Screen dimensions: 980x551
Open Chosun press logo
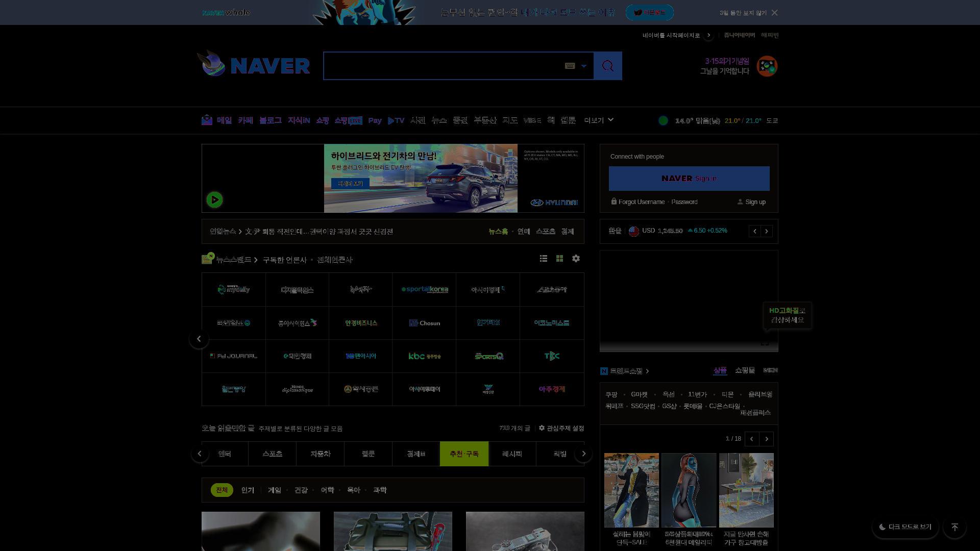(x=424, y=323)
